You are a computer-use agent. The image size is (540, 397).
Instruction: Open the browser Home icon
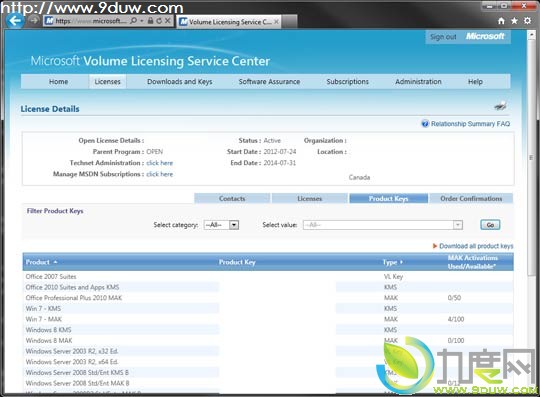[x=501, y=21]
